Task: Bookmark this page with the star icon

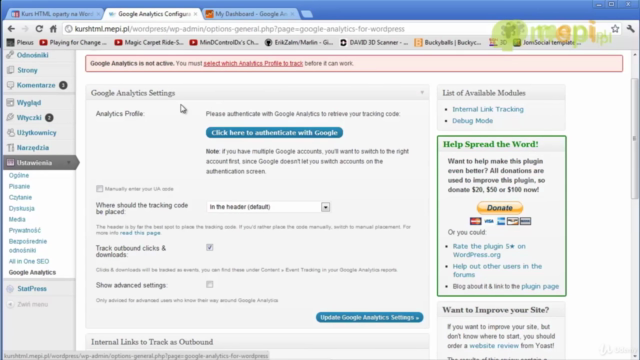Action: coord(615,29)
